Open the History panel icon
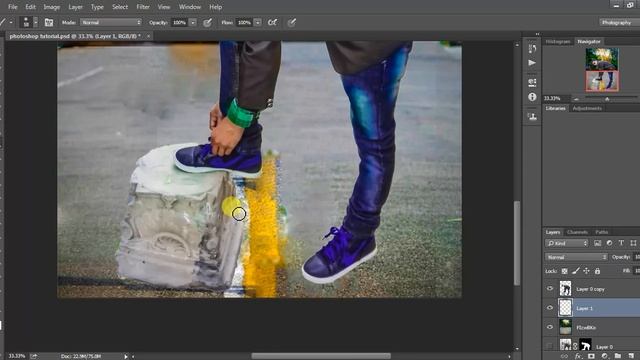The height and width of the screenshot is (360, 640). pyautogui.click(x=532, y=49)
